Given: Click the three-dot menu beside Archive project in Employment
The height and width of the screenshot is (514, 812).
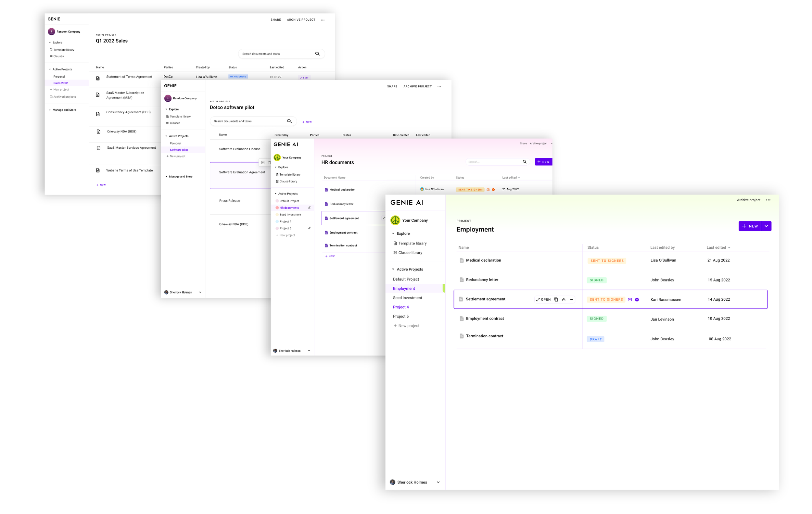Looking at the screenshot, I should [768, 200].
